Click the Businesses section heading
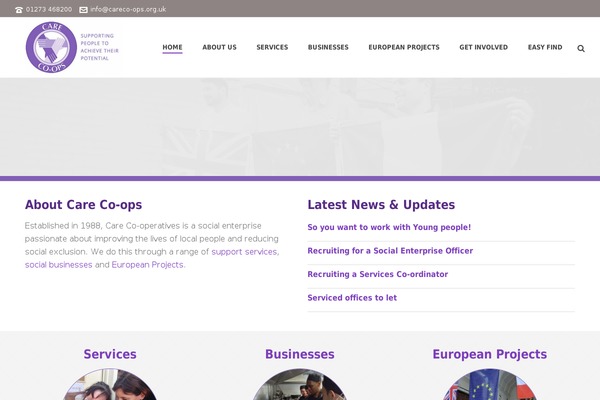Screen dimensions: 600x400 click(x=300, y=354)
